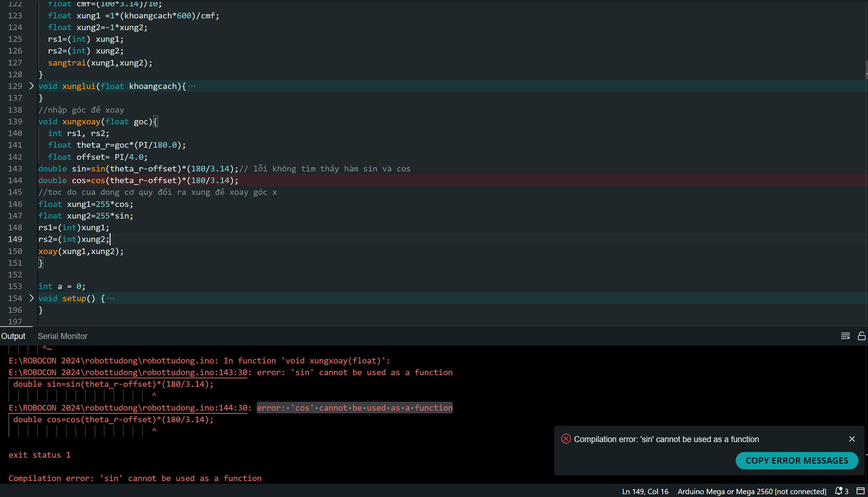
Task: Switch to the Serial Monitor tab
Action: (x=62, y=336)
